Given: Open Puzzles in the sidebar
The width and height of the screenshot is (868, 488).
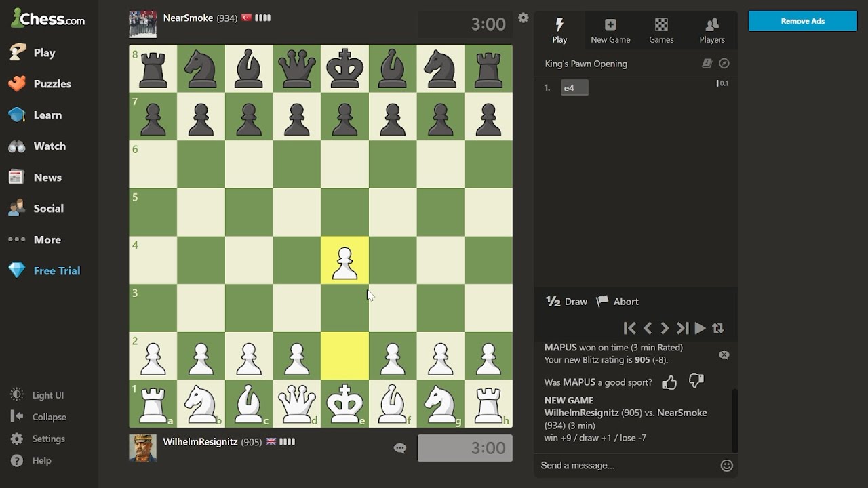Looking at the screenshot, I should pyautogui.click(x=39, y=83).
